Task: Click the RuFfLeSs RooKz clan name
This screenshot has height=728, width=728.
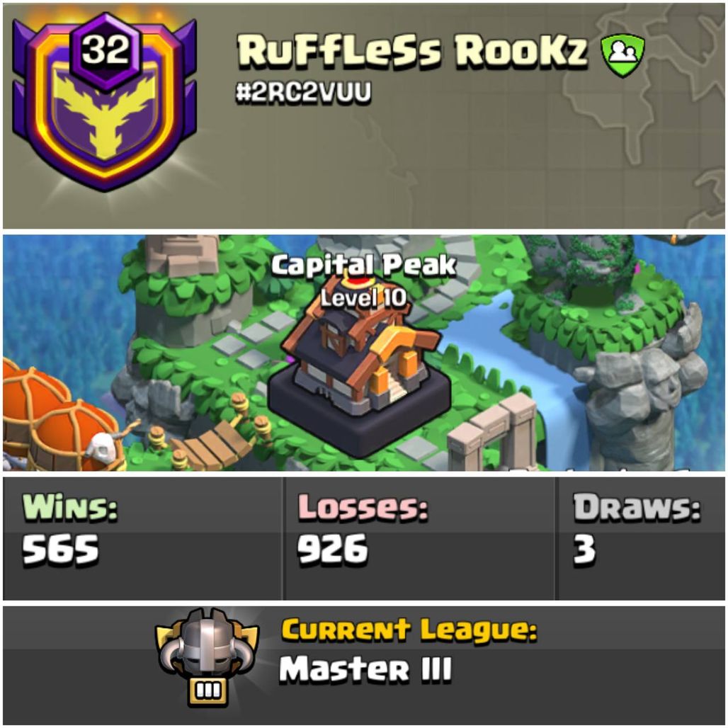Action: 412,50
